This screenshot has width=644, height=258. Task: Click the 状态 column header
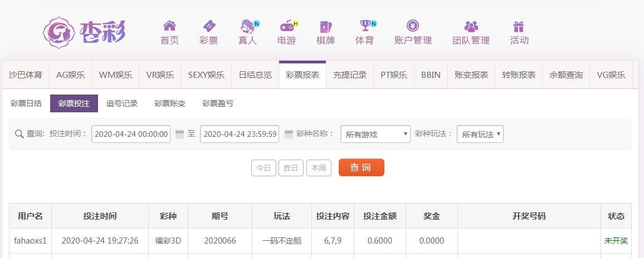616,216
